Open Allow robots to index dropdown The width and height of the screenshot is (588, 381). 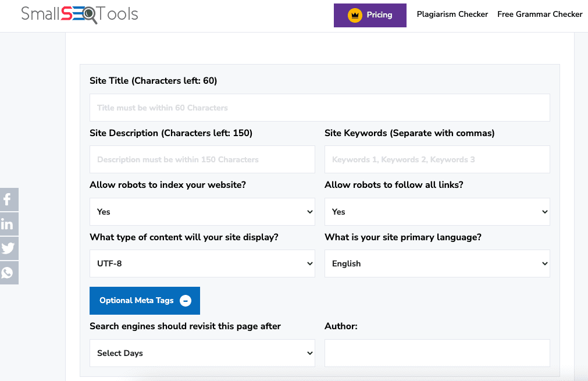[x=202, y=212]
